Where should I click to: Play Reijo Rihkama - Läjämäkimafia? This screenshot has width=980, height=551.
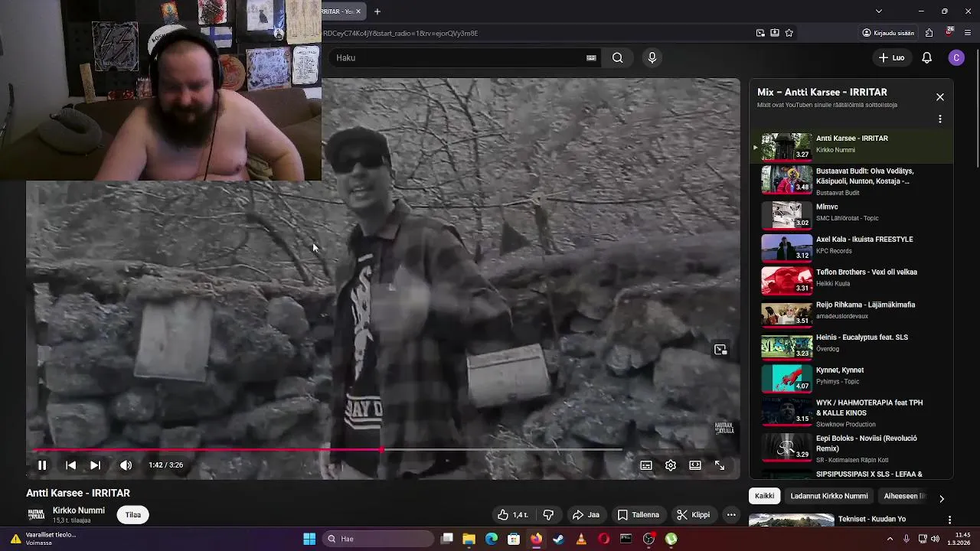point(850,312)
